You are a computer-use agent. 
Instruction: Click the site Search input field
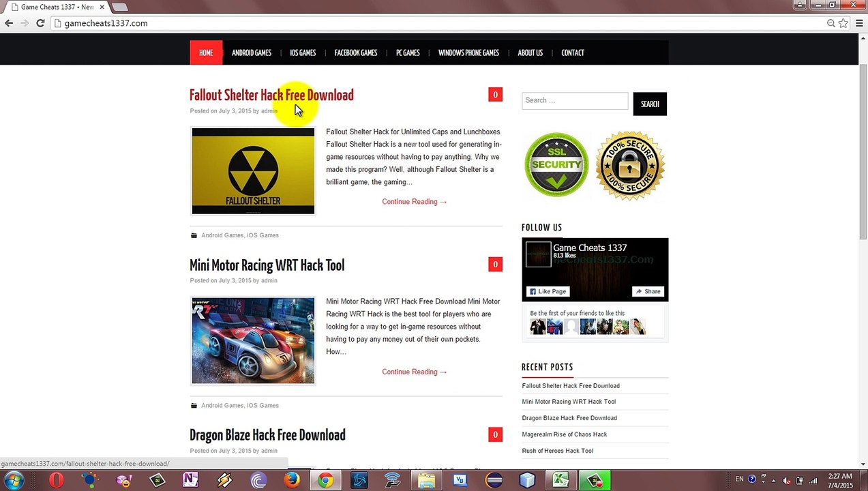[575, 100]
